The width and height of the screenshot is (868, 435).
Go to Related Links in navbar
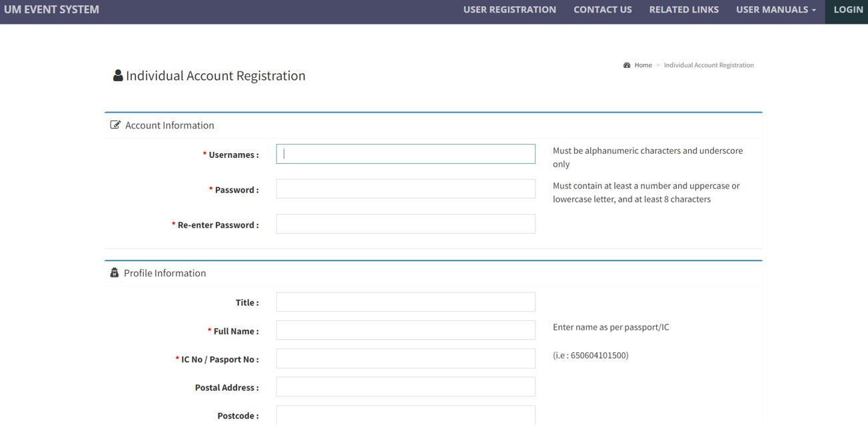(x=683, y=10)
